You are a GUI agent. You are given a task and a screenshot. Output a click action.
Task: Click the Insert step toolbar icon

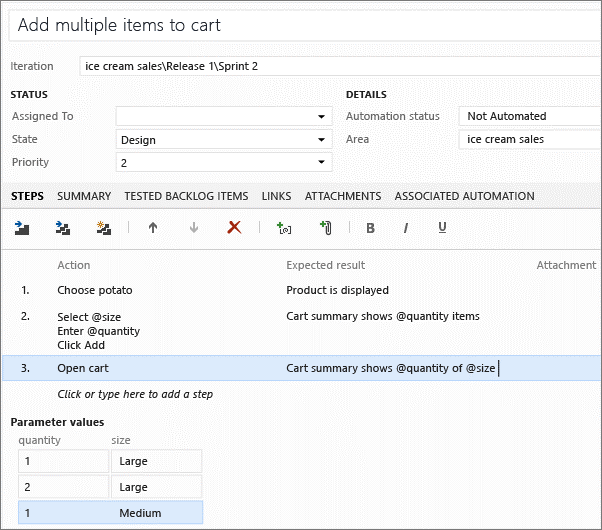pos(23,228)
